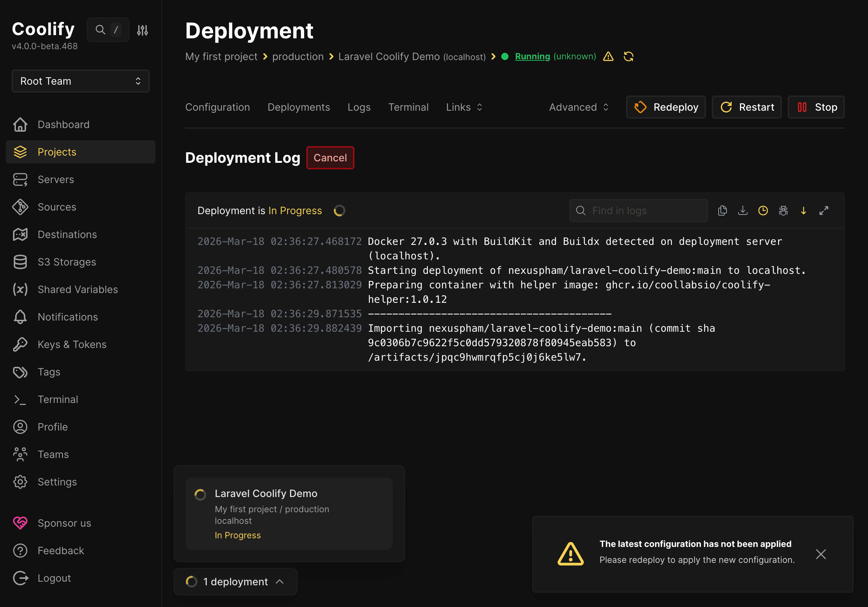Cancel the running deployment
Image resolution: width=868 pixels, height=607 pixels.
pyautogui.click(x=329, y=158)
